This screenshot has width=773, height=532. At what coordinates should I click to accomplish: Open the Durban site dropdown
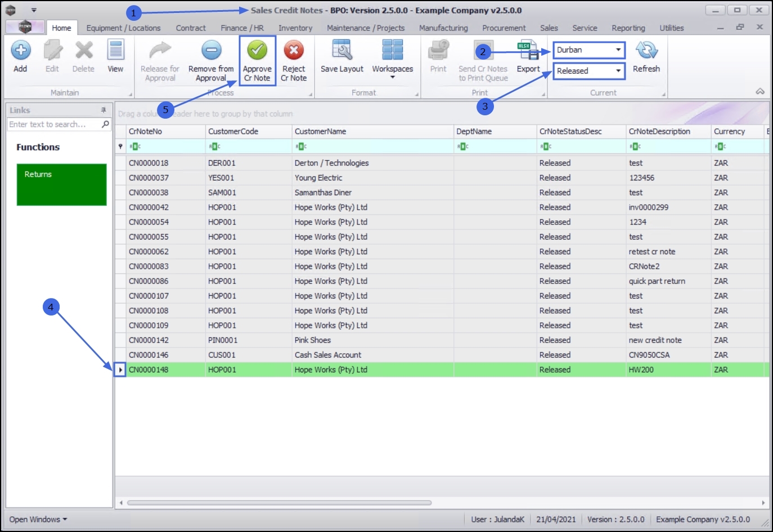click(x=618, y=50)
